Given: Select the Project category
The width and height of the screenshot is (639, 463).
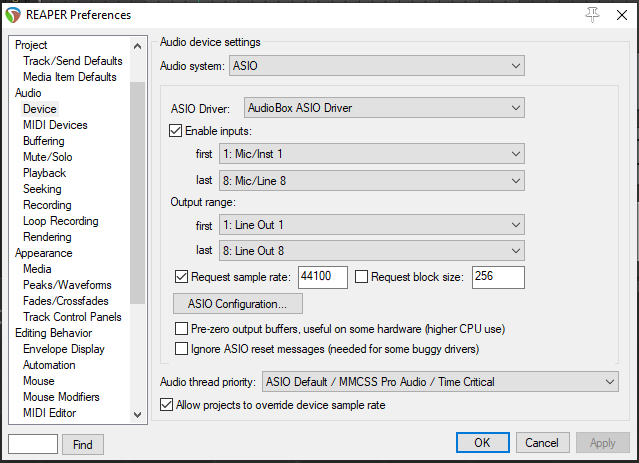Looking at the screenshot, I should [31, 45].
